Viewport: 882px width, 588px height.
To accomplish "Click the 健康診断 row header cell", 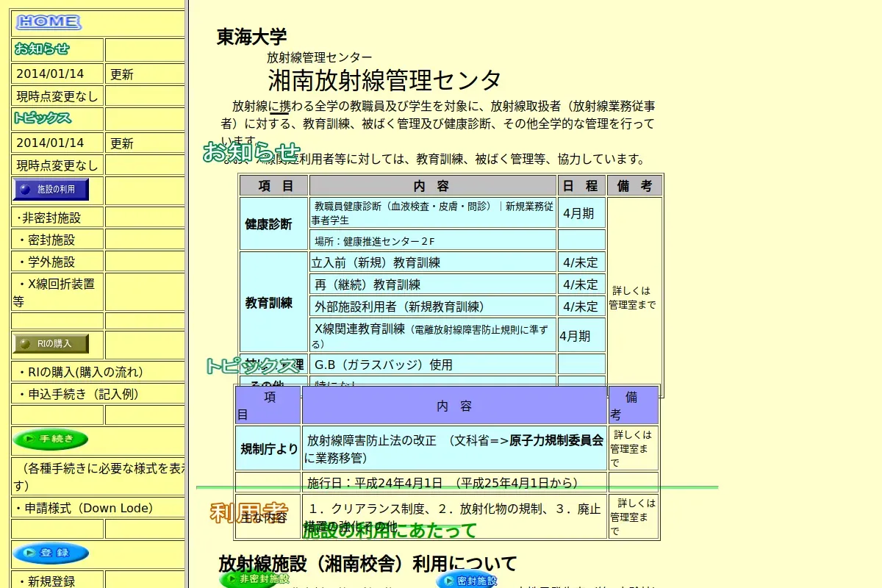I will pos(273,223).
